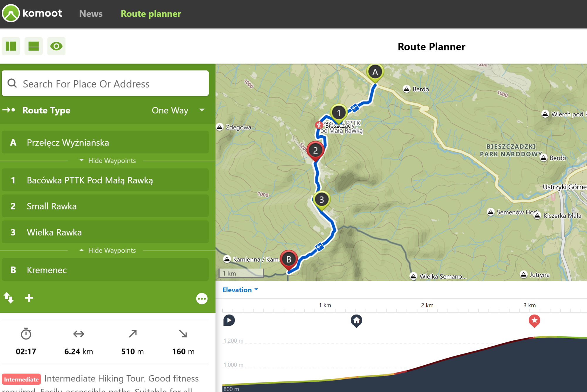This screenshot has width=587, height=392.
Task: Click Berdo peak icon near park label
Action: 544,158
